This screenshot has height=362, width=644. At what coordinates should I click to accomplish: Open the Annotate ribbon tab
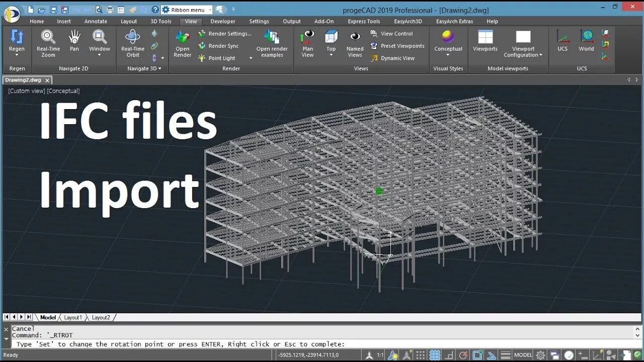coord(96,22)
